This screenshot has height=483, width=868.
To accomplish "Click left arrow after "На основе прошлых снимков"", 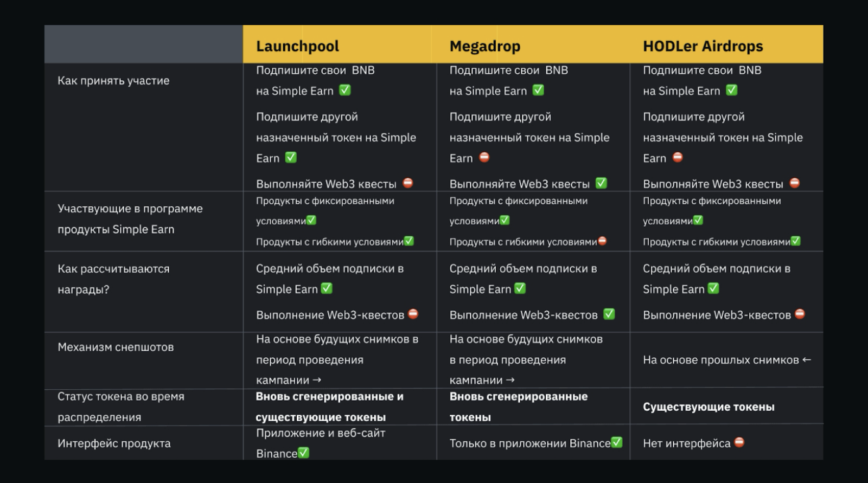I will (x=807, y=359).
